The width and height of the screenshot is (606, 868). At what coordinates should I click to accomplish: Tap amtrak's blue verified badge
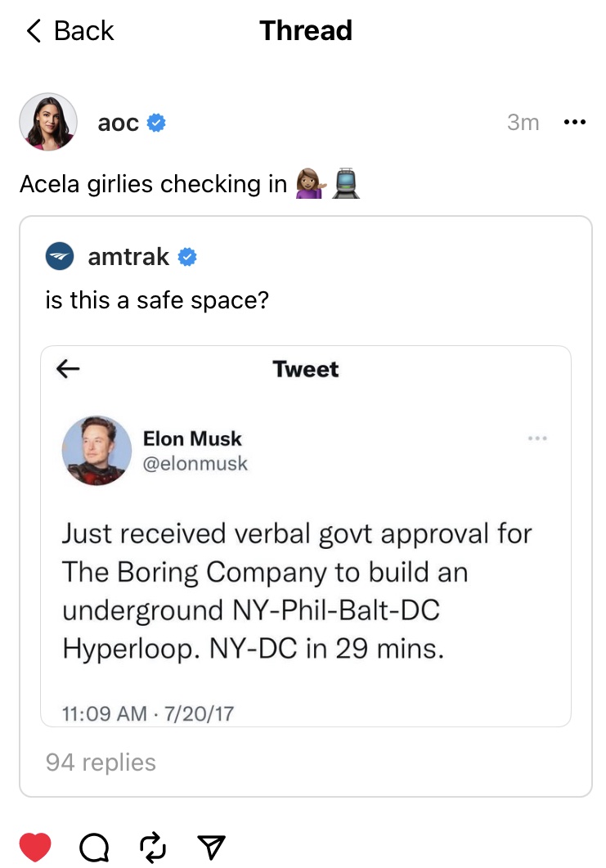pyautogui.click(x=187, y=257)
